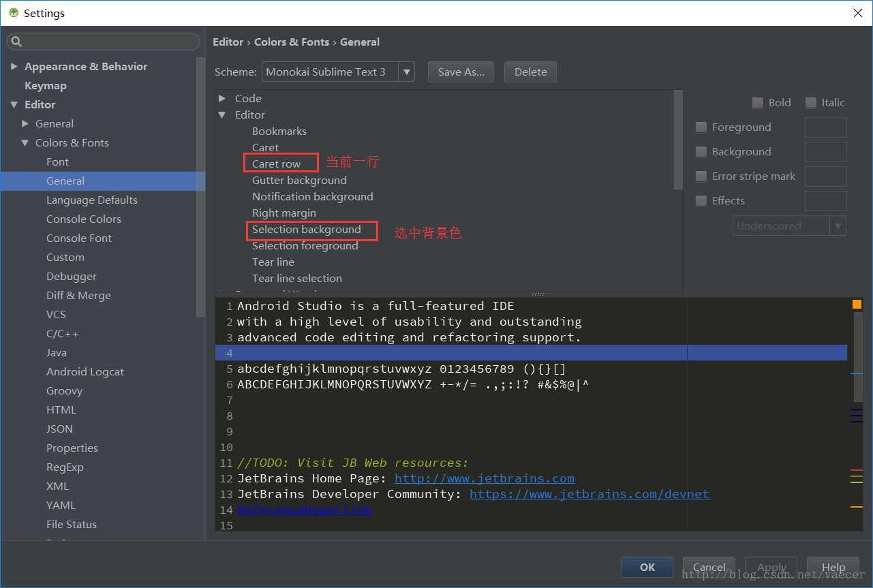Open File Status color settings
Viewport: 873px width, 588px height.
[72, 524]
